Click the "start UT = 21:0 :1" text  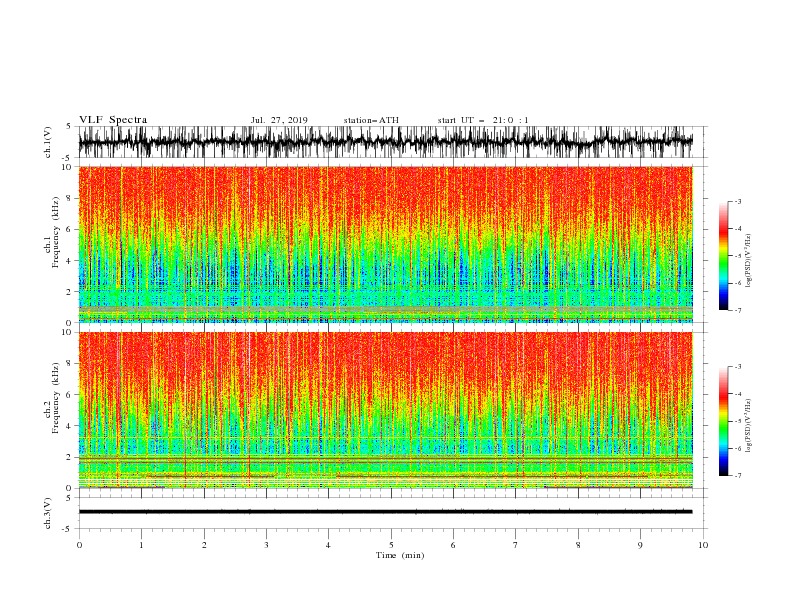483,120
